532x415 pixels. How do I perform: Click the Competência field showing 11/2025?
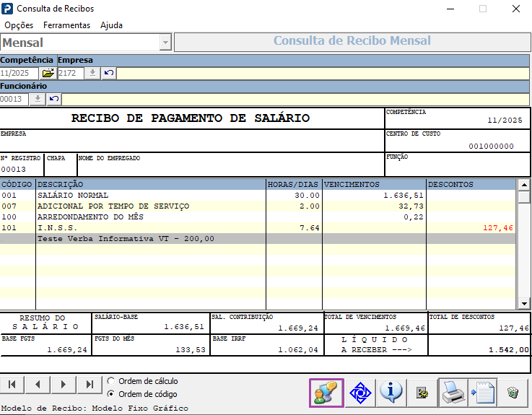click(x=19, y=73)
